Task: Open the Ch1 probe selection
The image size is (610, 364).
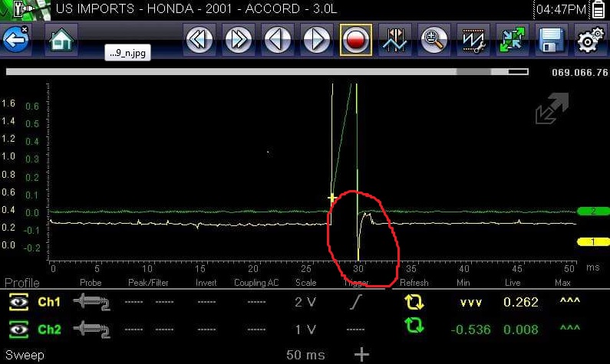Action: (x=90, y=302)
